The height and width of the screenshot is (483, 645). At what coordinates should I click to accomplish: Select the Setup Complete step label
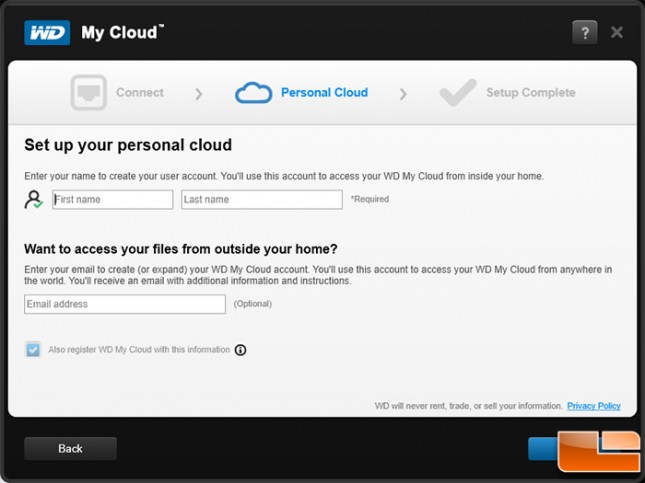click(531, 93)
